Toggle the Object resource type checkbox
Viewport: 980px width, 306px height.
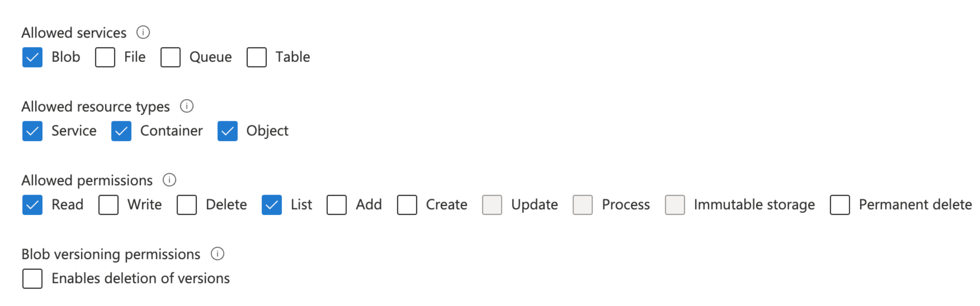[x=227, y=131]
